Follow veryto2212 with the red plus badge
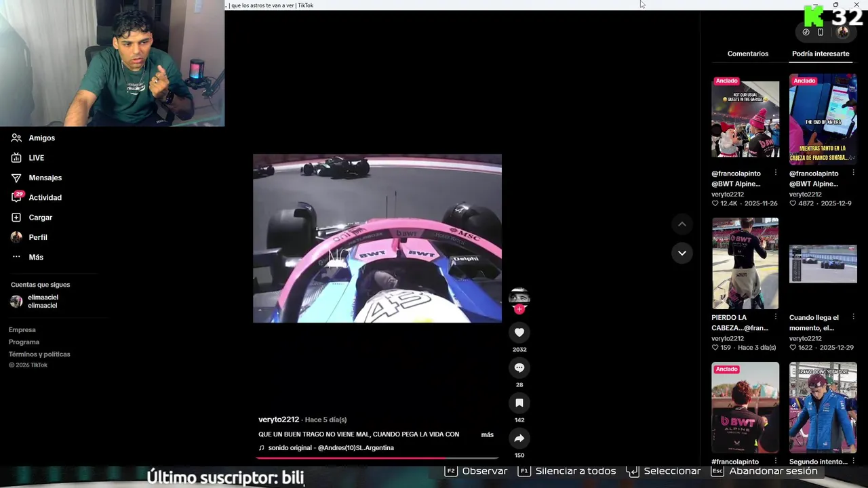The width and height of the screenshot is (868, 488). (x=519, y=309)
